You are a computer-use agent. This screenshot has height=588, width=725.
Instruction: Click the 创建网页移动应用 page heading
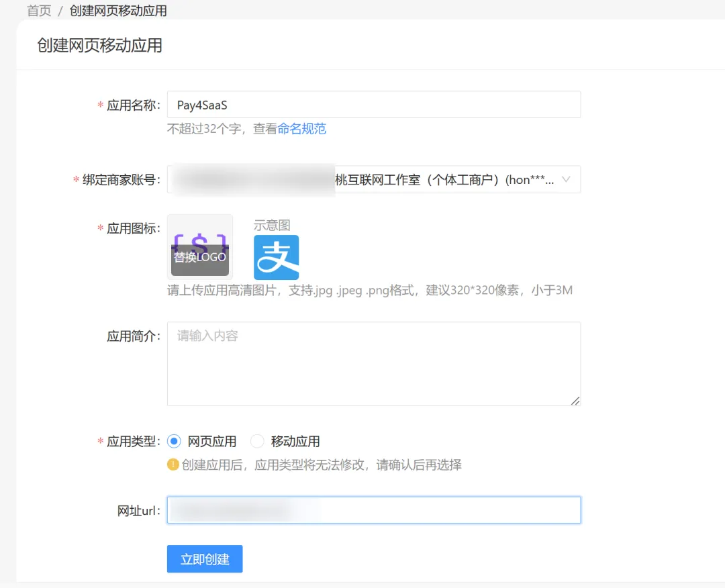(x=100, y=46)
